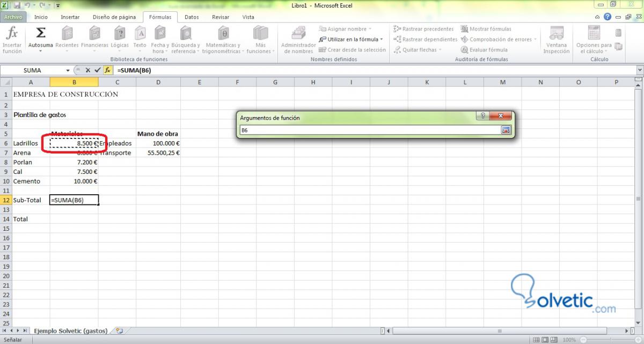
Task: Click Rastrear precedentes
Action: 423,29
